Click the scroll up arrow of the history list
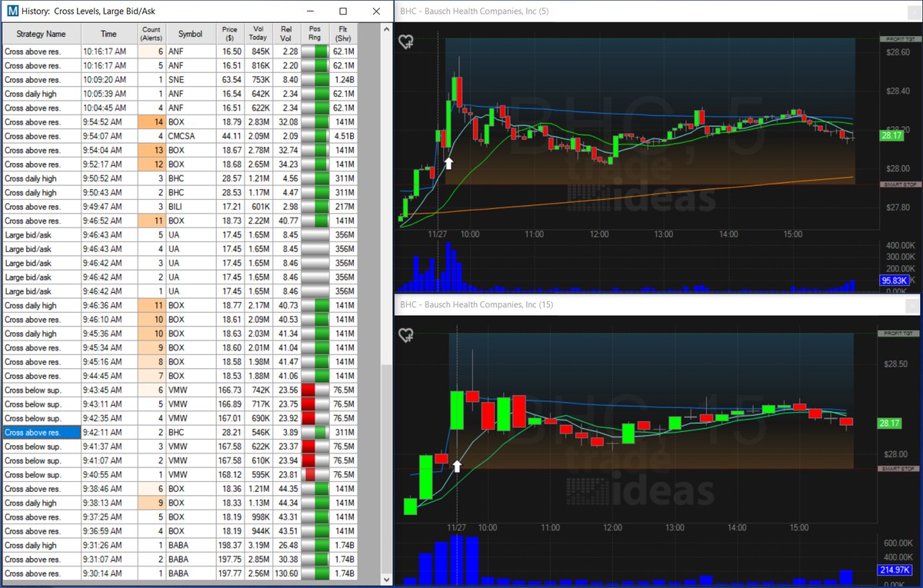This screenshot has height=588, width=923. [x=386, y=28]
